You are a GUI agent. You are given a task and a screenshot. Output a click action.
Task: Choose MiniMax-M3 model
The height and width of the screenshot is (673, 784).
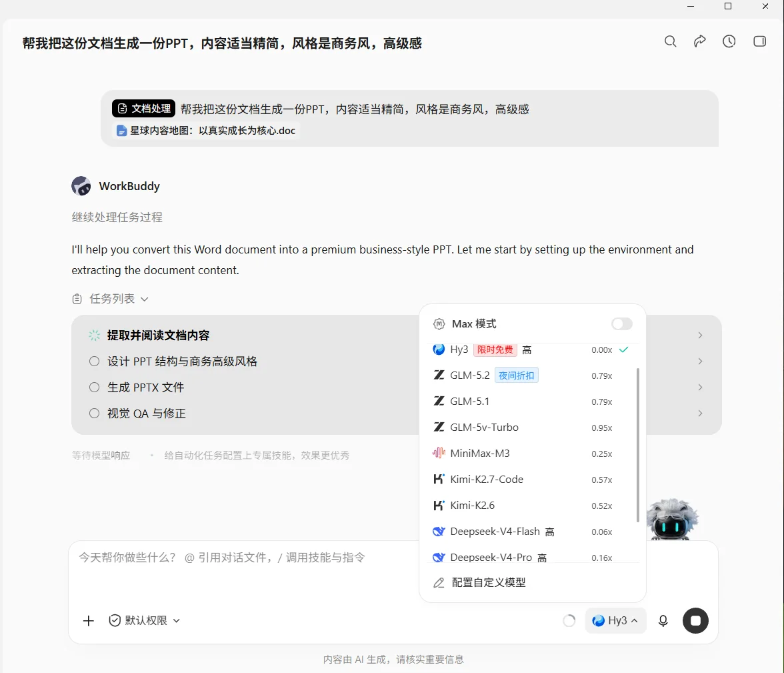point(531,454)
